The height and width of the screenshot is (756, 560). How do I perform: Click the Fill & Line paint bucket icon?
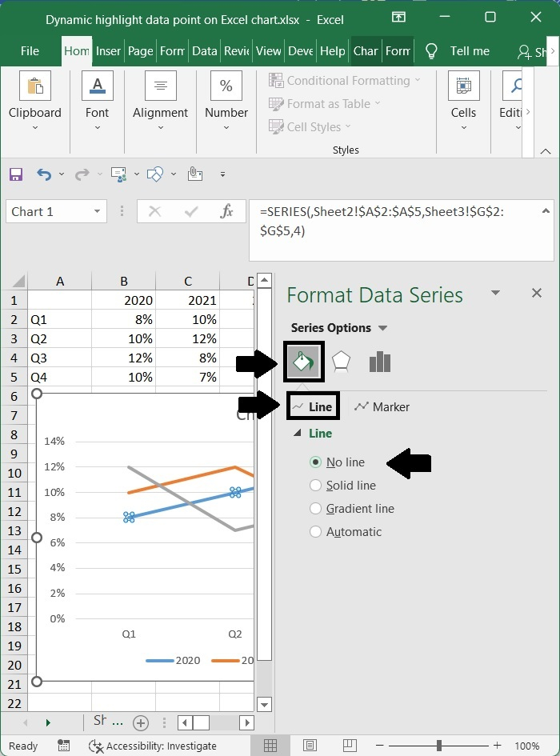[303, 362]
